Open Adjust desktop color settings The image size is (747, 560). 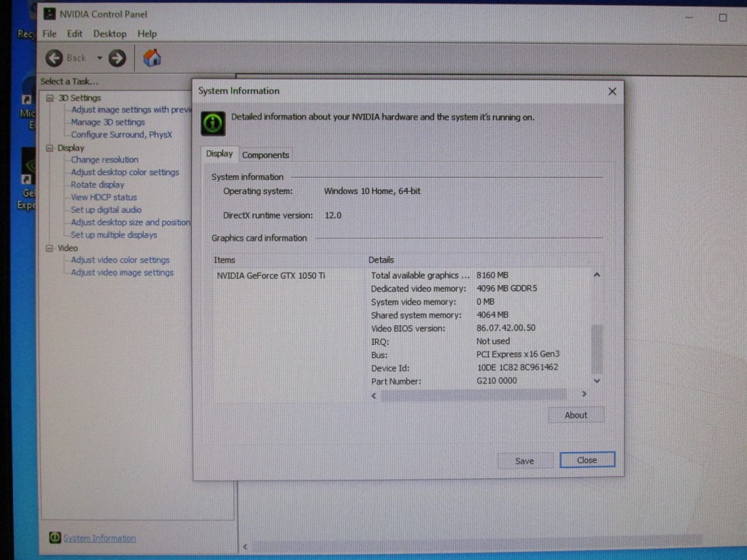click(125, 172)
